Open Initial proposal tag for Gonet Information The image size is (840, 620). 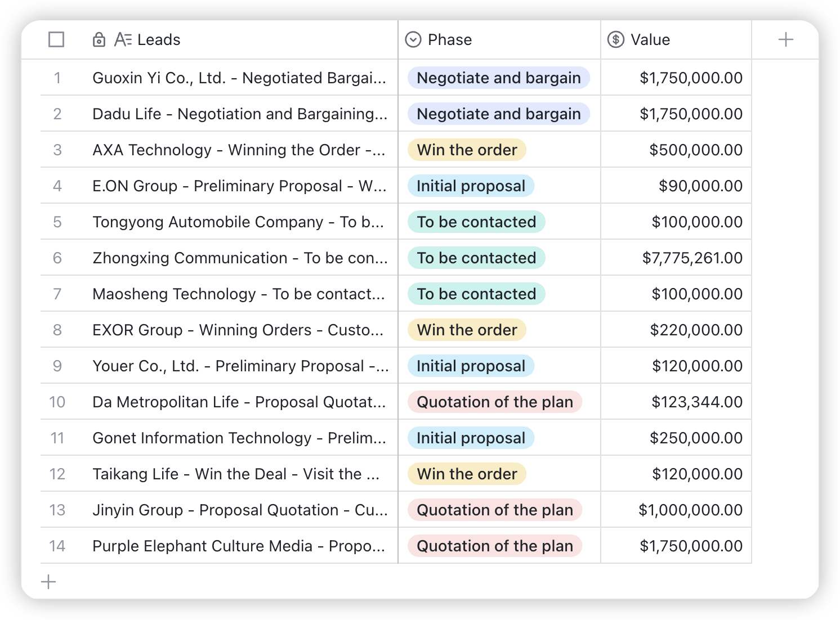(x=471, y=438)
